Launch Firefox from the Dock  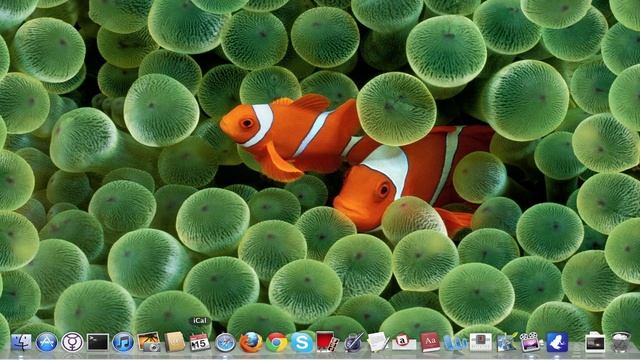click(251, 342)
